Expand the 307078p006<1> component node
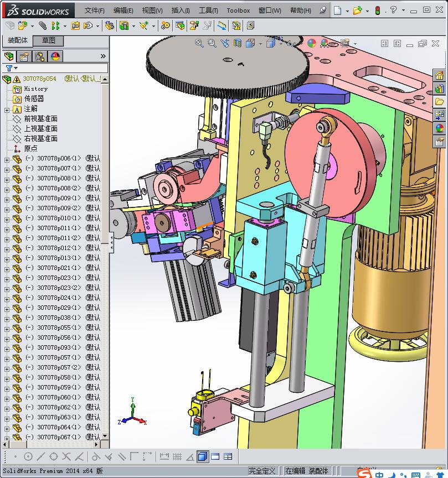This screenshot has height=478, width=448. pos(7,159)
